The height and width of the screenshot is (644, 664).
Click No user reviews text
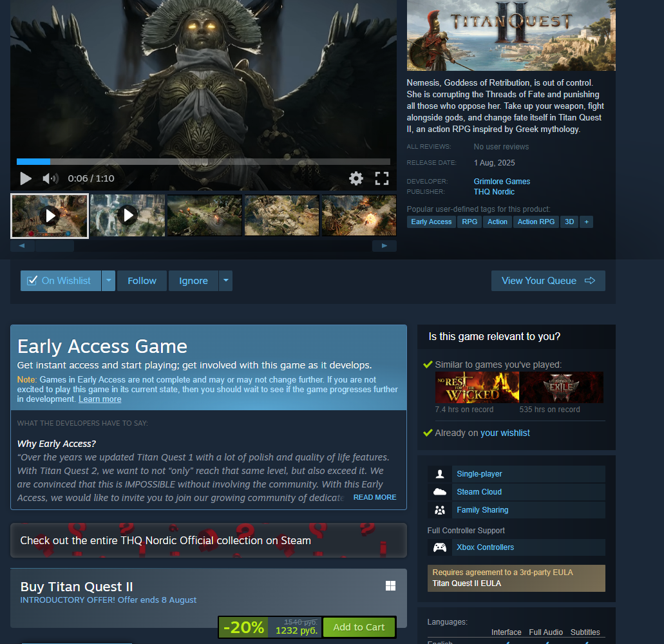(x=501, y=147)
